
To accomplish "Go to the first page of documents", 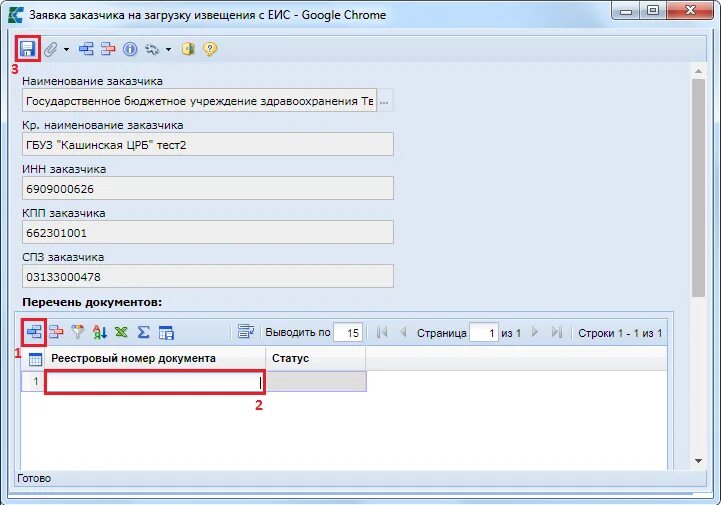I will [x=382, y=332].
